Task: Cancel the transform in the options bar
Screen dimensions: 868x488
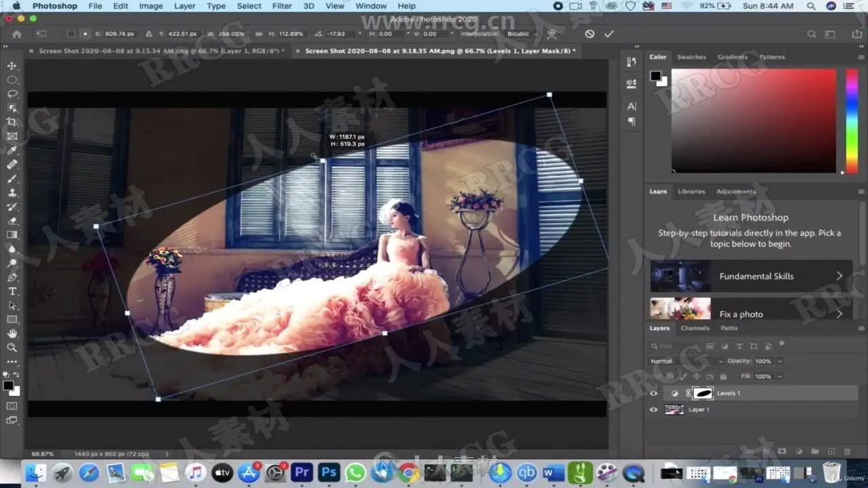Action: click(589, 34)
